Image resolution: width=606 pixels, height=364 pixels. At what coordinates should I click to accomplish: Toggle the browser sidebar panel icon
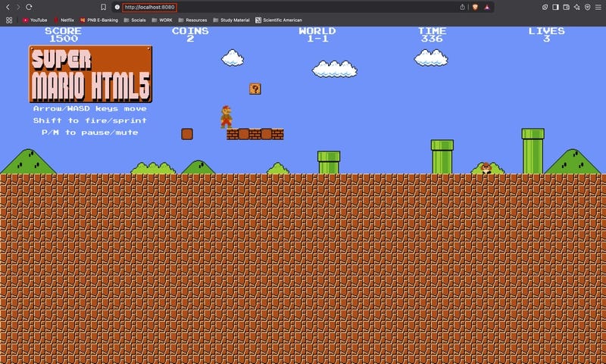click(x=555, y=7)
